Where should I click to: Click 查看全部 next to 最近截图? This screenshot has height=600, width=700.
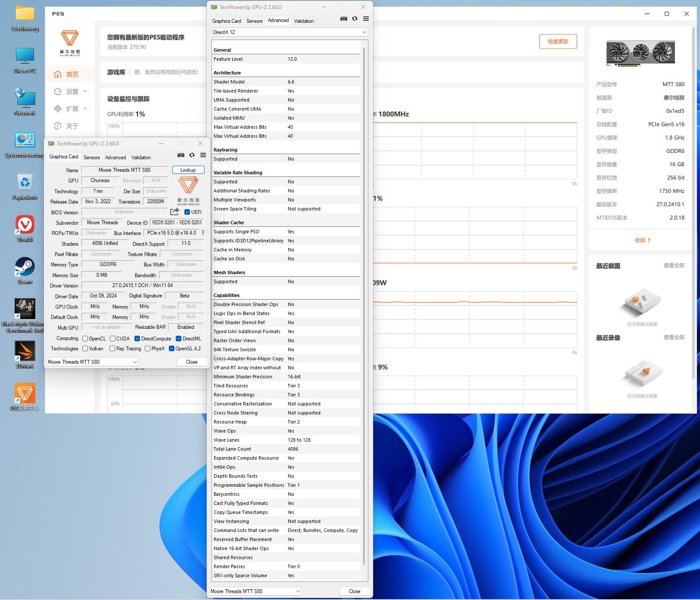pyautogui.click(x=674, y=266)
